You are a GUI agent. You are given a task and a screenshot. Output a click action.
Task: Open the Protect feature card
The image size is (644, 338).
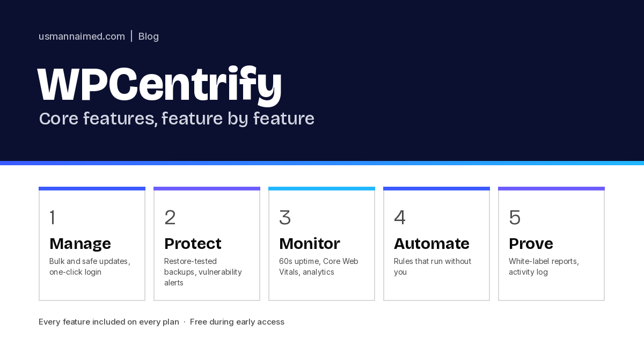point(207,244)
